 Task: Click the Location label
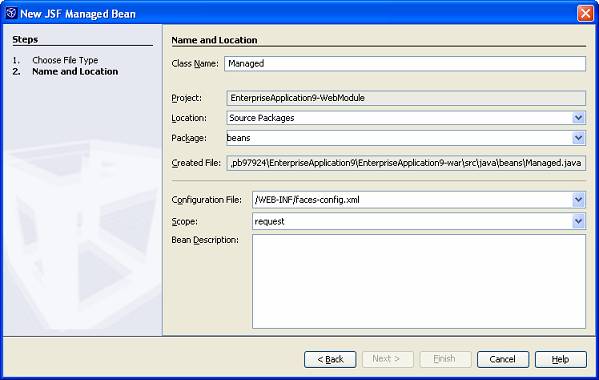pos(189,118)
